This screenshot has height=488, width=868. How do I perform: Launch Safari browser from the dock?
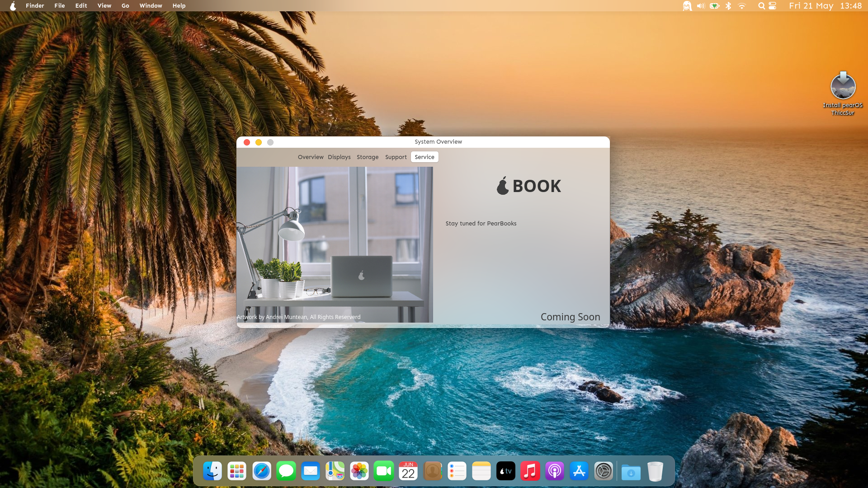click(262, 471)
